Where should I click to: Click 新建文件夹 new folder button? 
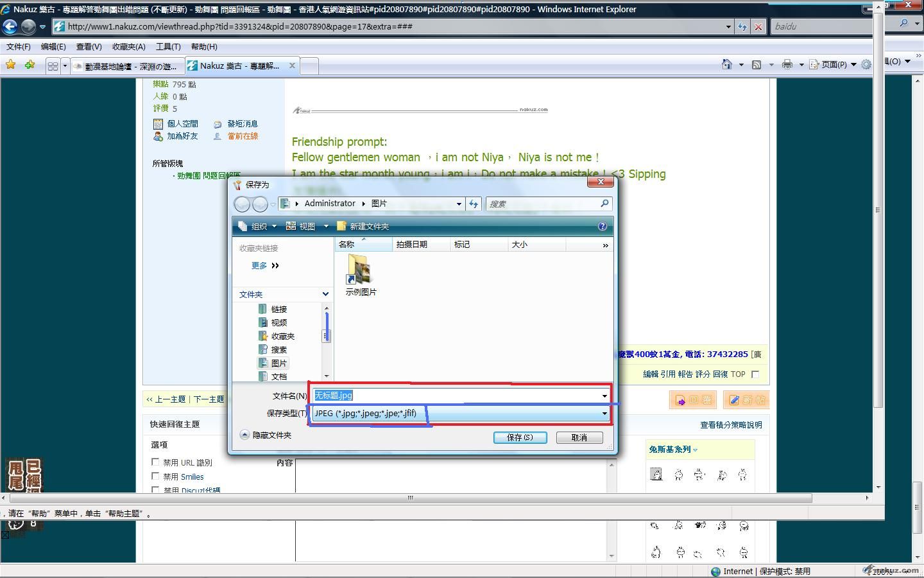pos(363,226)
